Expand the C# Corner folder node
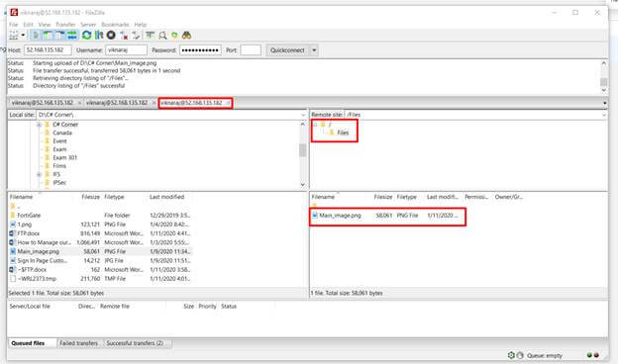Image resolution: width=618 pixels, height=364 pixels. click(x=39, y=125)
